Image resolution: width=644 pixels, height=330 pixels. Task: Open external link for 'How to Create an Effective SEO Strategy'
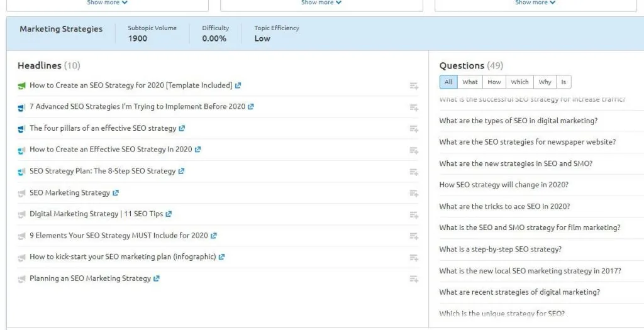197,150
